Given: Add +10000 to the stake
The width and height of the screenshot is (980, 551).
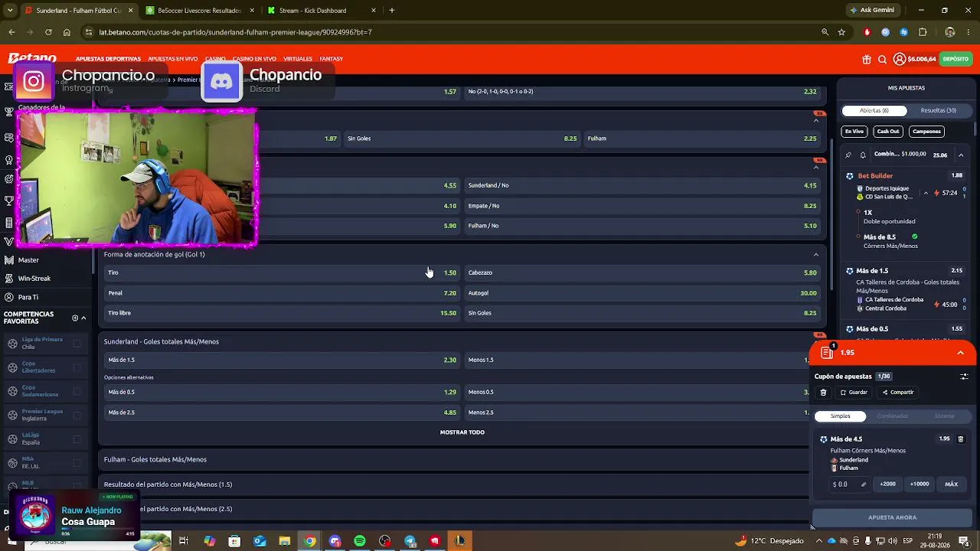Looking at the screenshot, I should (920, 484).
